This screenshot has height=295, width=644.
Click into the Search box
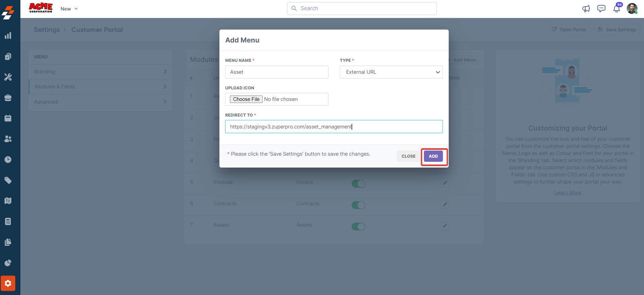click(x=362, y=8)
